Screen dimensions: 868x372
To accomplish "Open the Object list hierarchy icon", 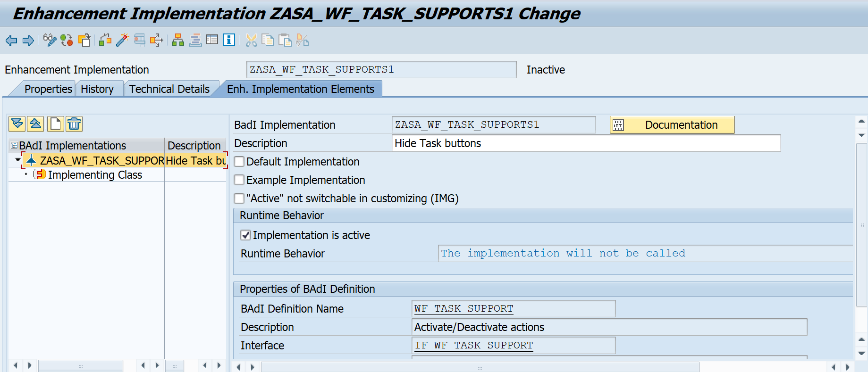I will tap(178, 40).
